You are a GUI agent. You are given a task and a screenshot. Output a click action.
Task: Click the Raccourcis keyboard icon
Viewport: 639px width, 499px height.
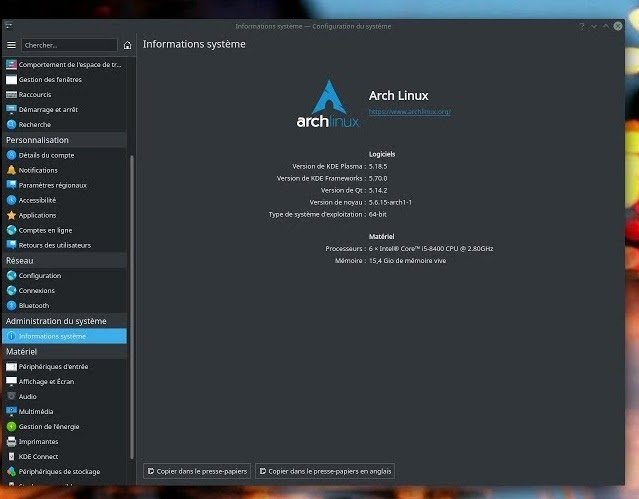click(11, 95)
